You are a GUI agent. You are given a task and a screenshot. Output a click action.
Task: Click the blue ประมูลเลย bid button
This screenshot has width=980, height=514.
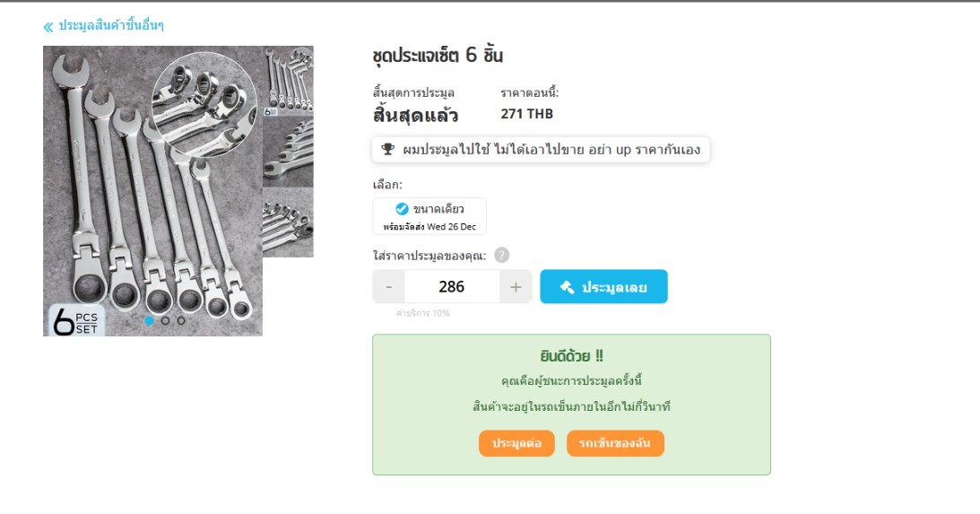coord(603,287)
